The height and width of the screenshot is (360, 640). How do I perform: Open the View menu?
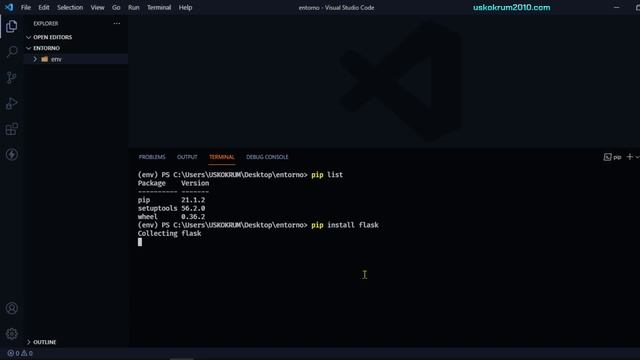pyautogui.click(x=97, y=7)
